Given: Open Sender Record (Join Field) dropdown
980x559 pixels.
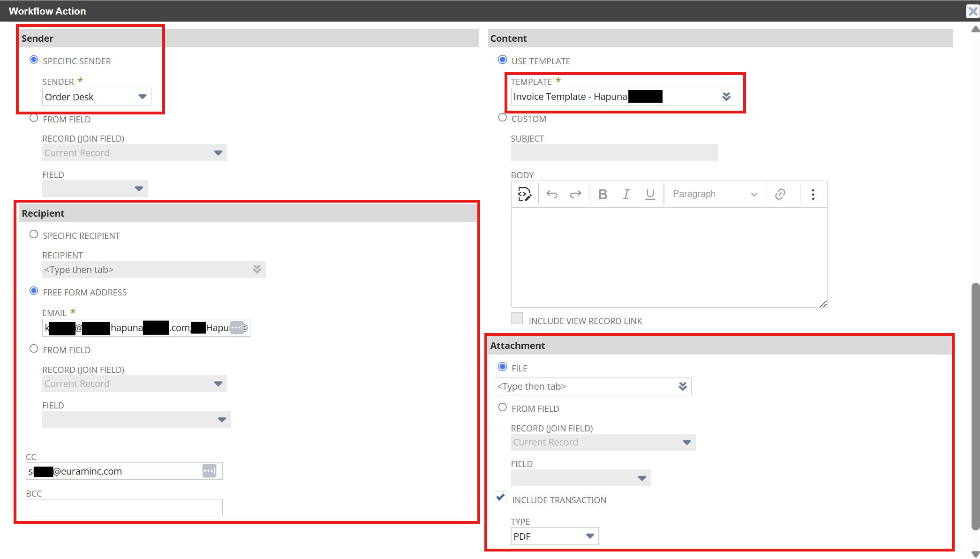Looking at the screenshot, I should click(x=135, y=152).
